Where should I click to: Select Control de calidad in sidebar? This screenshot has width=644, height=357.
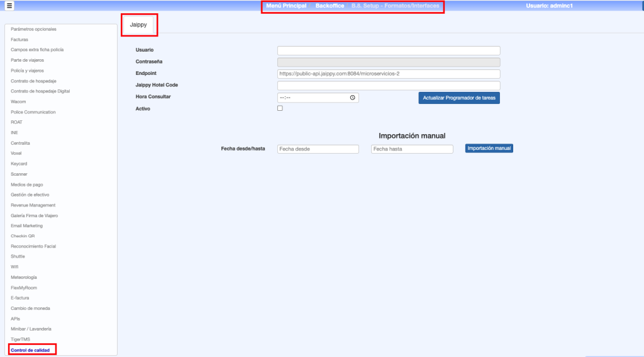(x=30, y=349)
